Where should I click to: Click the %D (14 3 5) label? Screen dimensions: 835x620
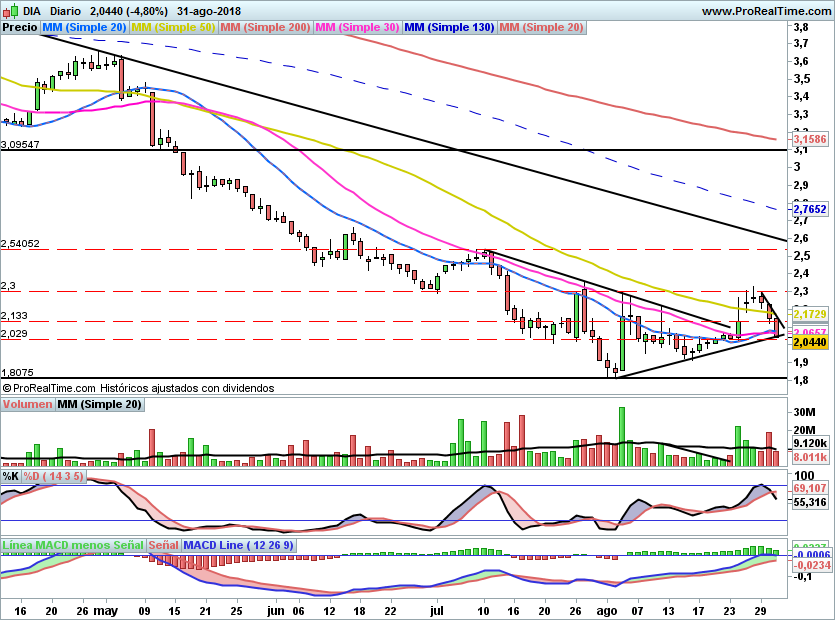click(x=53, y=476)
